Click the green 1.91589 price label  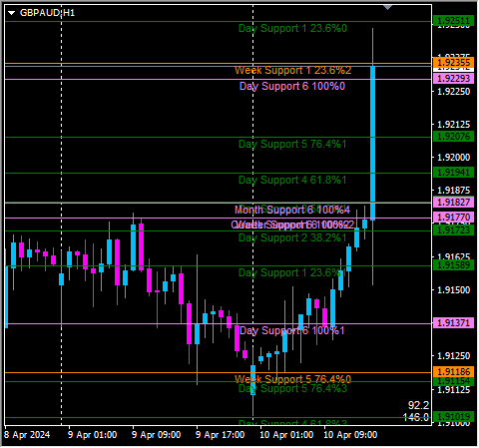(x=453, y=265)
